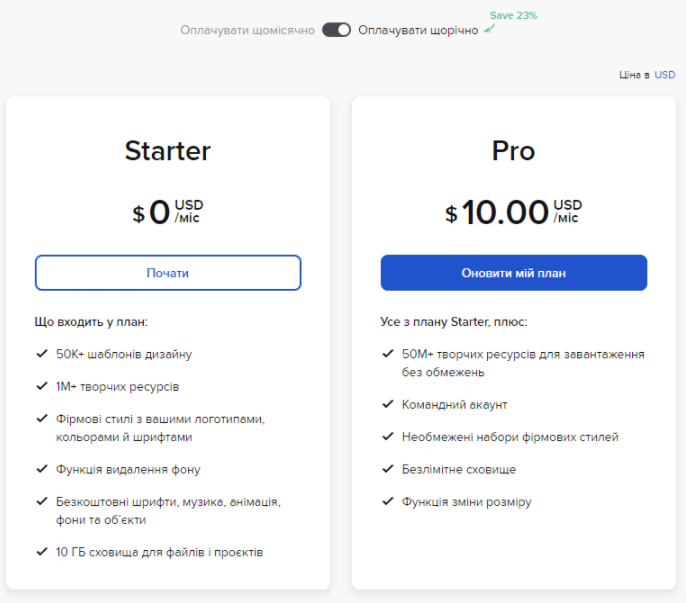Toggle the monthly/yearly billing switch

click(x=336, y=30)
